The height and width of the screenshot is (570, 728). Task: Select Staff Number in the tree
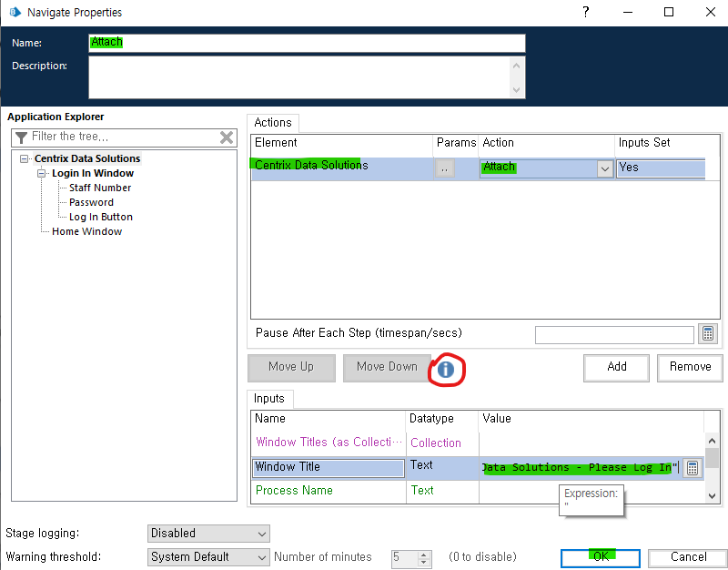point(100,188)
